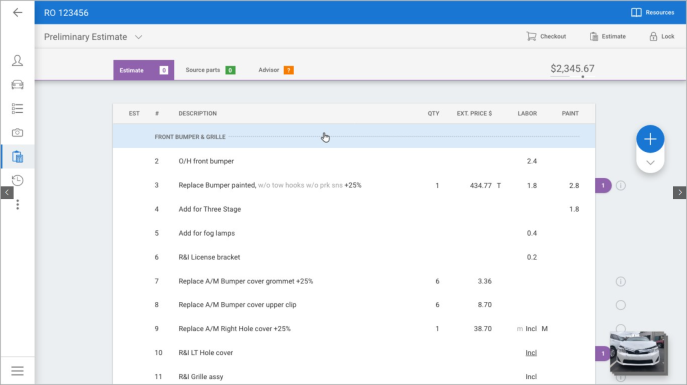Open the car photo thumbnail
The height and width of the screenshot is (385, 687).
tap(639, 353)
